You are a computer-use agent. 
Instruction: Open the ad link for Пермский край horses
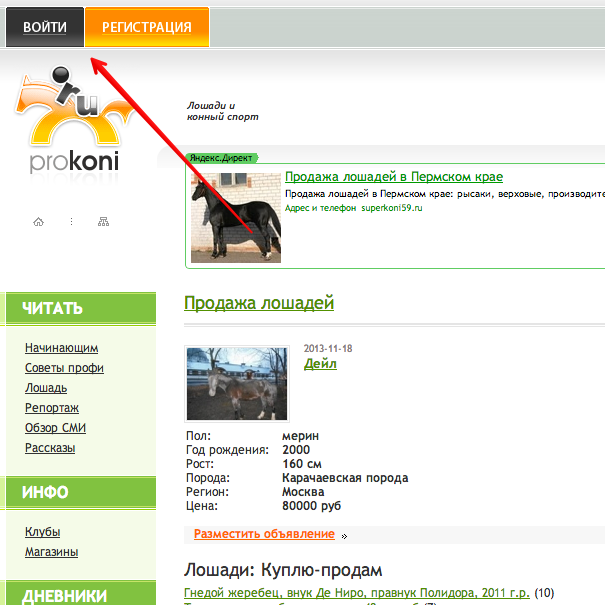(x=393, y=177)
